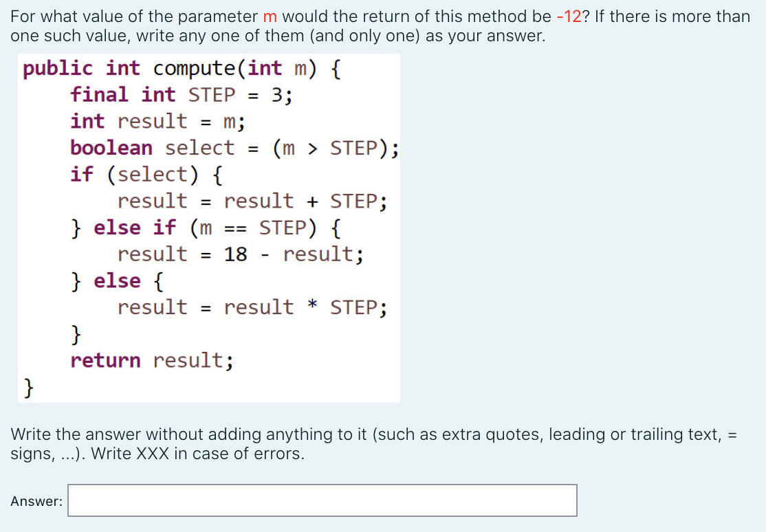Click the "compute" method name in the code
766x532 pixels.
pyautogui.click(x=197, y=69)
